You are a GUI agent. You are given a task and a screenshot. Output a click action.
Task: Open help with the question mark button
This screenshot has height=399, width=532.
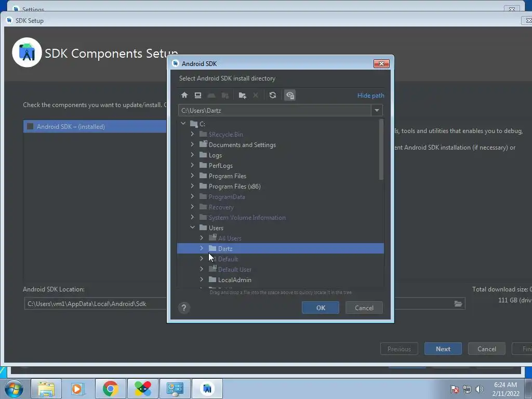coord(184,308)
